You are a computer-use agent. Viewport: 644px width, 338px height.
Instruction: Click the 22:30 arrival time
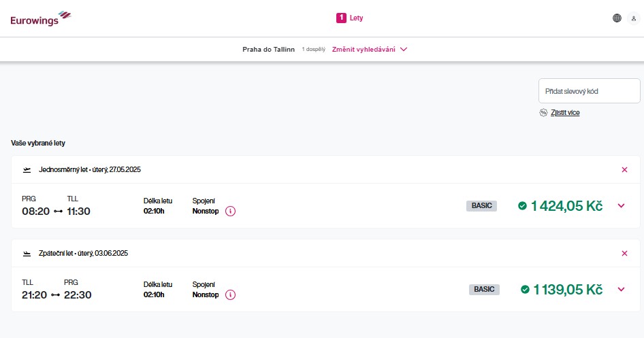[78, 295]
